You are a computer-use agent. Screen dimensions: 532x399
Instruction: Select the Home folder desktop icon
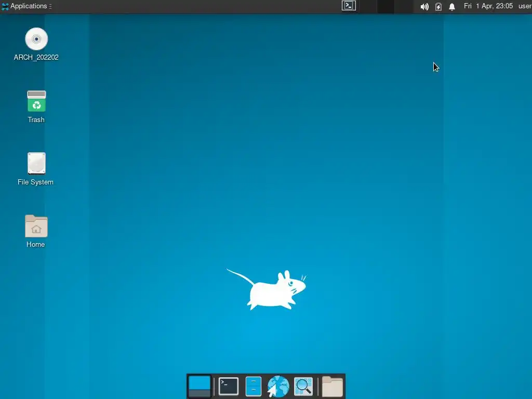tap(36, 226)
